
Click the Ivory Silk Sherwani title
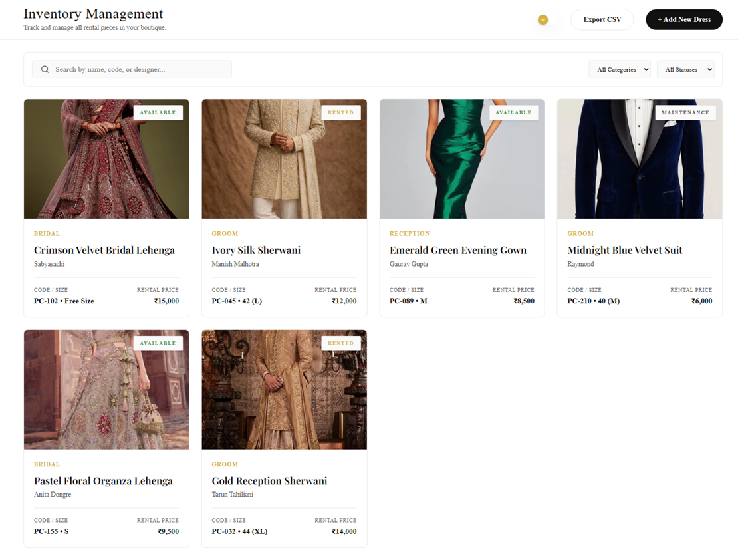256,250
